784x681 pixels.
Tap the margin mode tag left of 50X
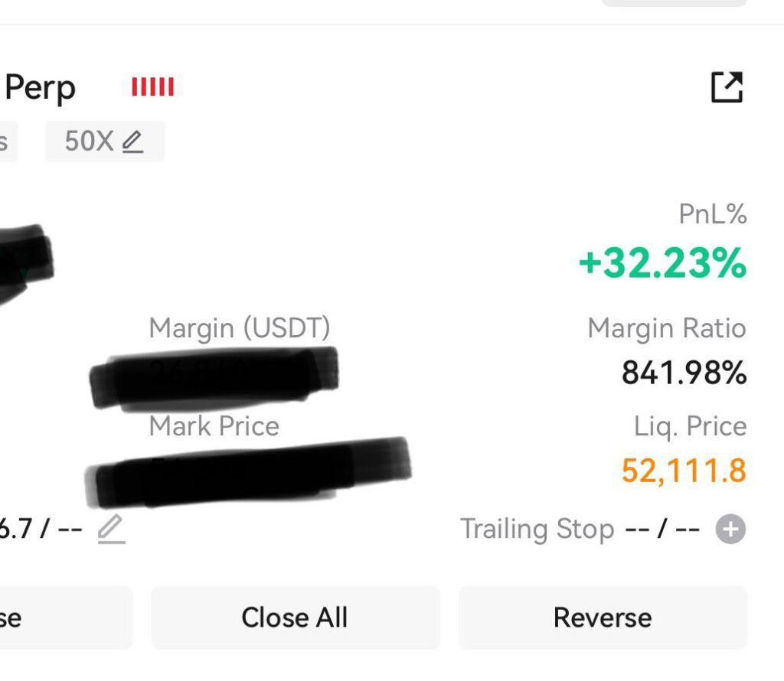pyautogui.click(x=9, y=142)
